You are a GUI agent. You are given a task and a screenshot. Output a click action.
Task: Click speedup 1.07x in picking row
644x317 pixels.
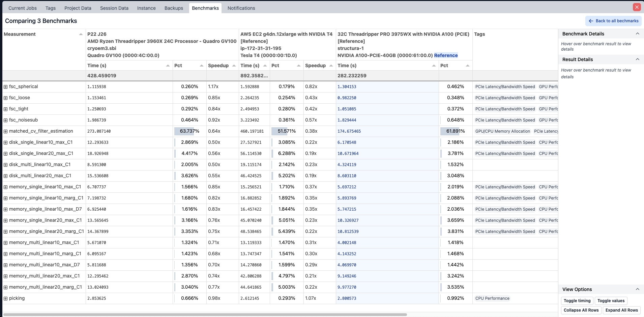[x=311, y=298]
